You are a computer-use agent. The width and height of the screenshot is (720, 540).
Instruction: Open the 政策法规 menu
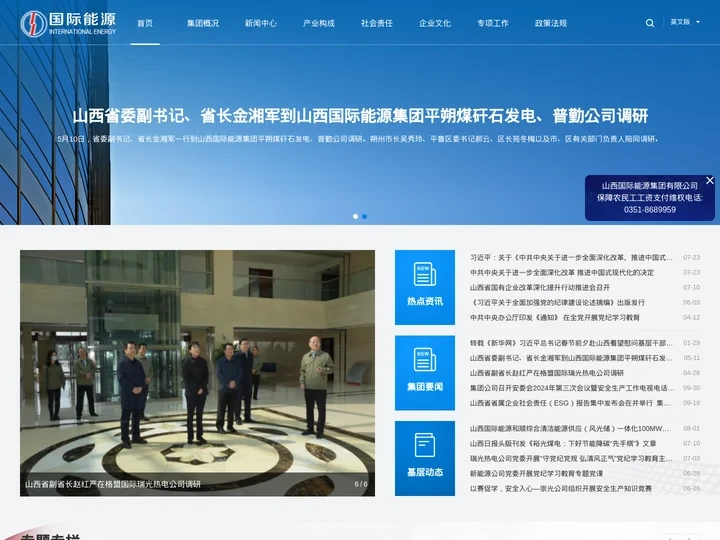tap(551, 23)
